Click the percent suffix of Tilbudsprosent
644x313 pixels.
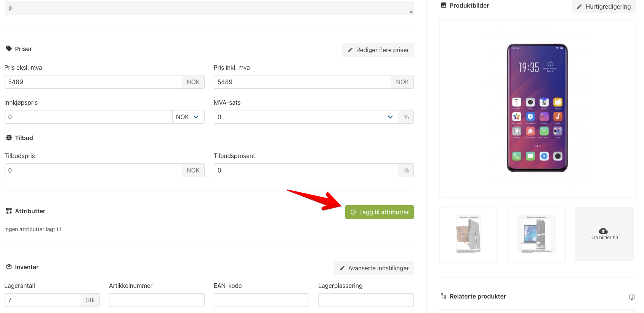point(406,170)
